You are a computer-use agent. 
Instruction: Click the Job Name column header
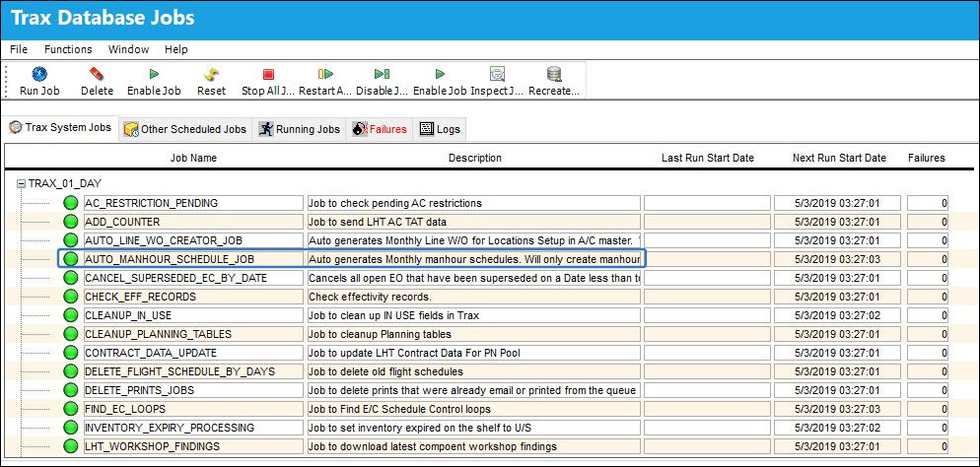pos(194,158)
